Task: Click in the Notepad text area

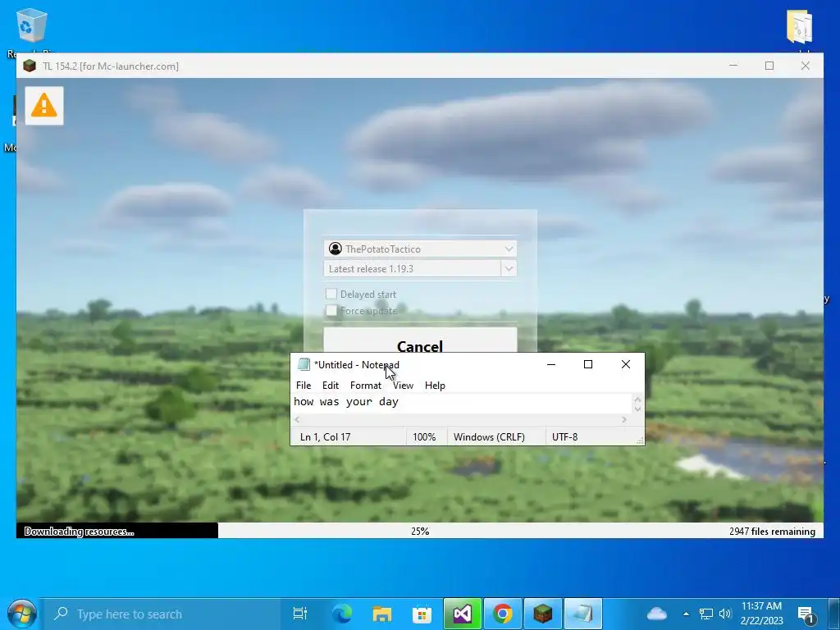Action: (462, 403)
